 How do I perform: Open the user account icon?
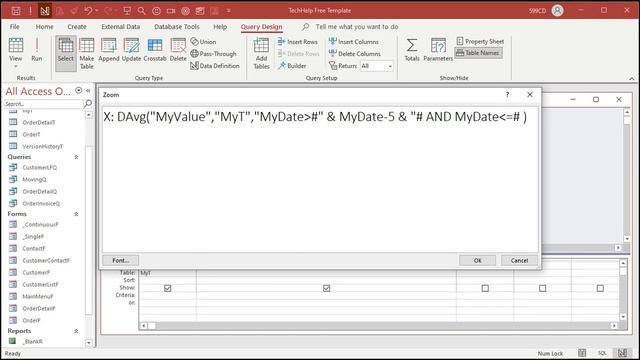click(x=557, y=10)
